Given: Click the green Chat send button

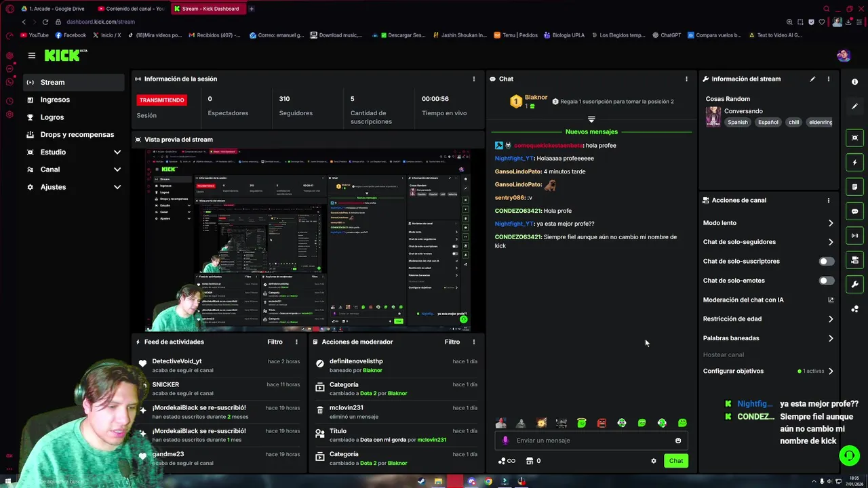Looking at the screenshot, I should coord(676,461).
